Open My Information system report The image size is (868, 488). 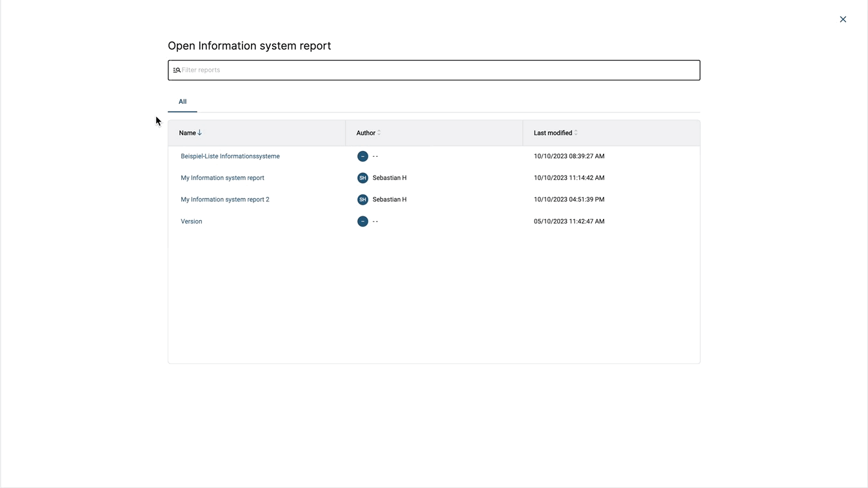222,178
